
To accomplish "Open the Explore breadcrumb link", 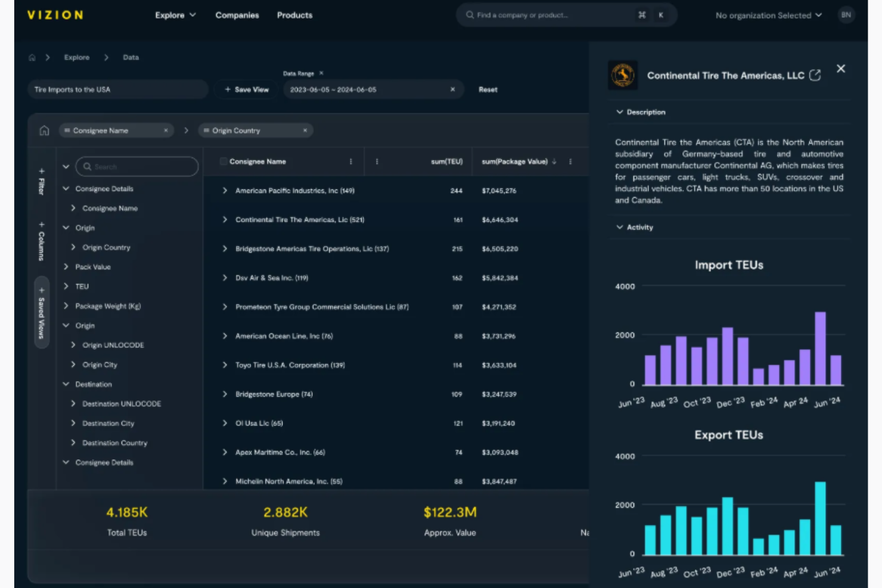I will 77,58.
